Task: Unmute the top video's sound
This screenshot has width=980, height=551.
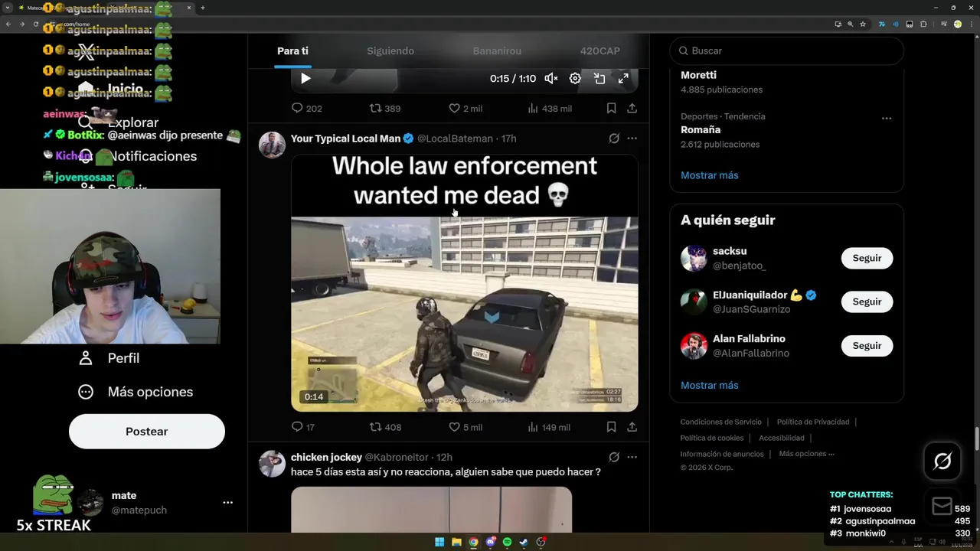Action: pos(550,78)
